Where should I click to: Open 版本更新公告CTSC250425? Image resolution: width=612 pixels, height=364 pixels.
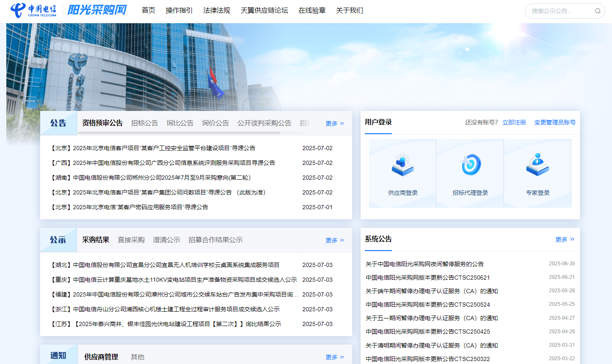pos(428,332)
